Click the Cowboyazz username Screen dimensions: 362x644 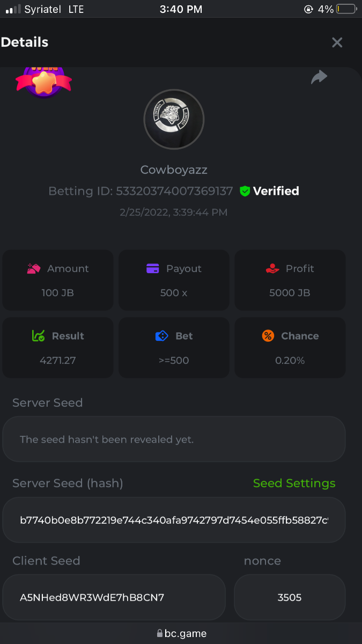[174, 170]
